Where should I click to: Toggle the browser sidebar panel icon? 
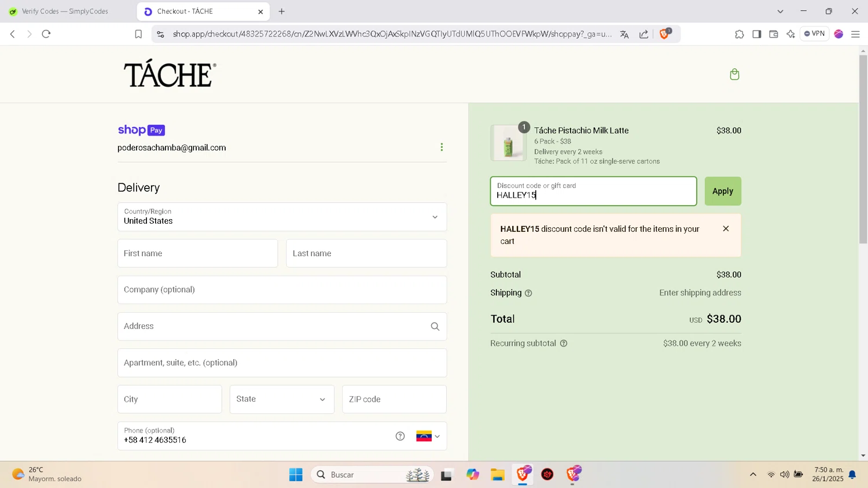point(756,34)
